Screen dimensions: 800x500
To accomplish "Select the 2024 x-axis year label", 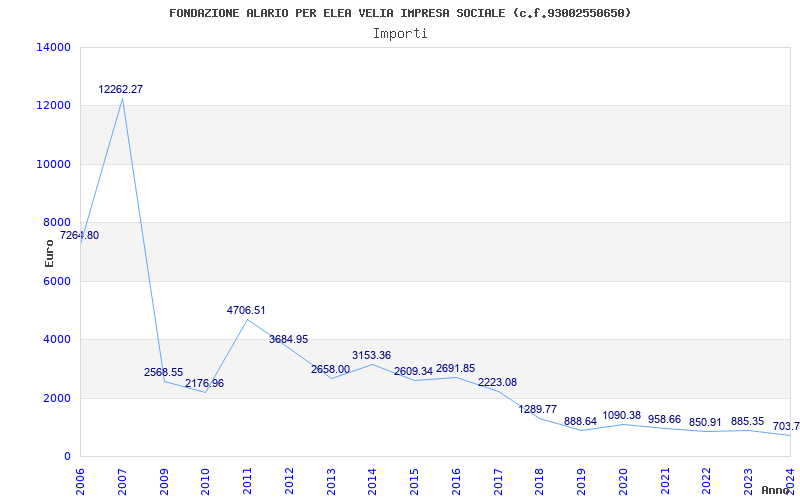I will point(790,482).
